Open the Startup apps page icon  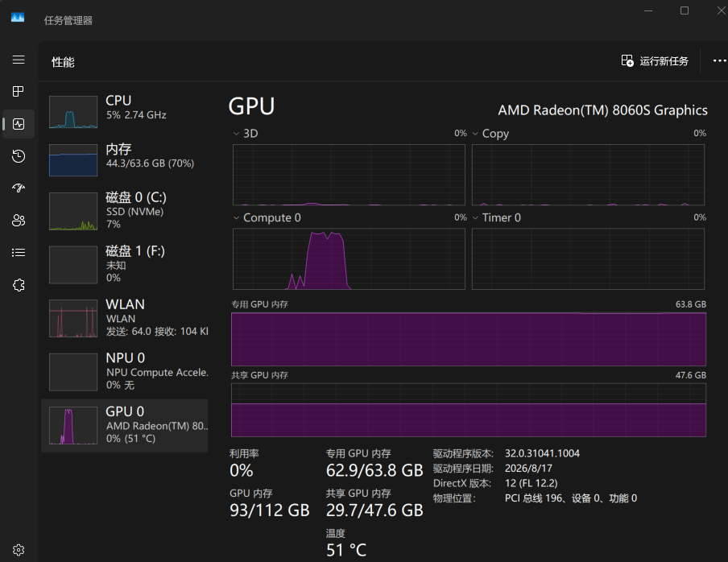(x=19, y=188)
